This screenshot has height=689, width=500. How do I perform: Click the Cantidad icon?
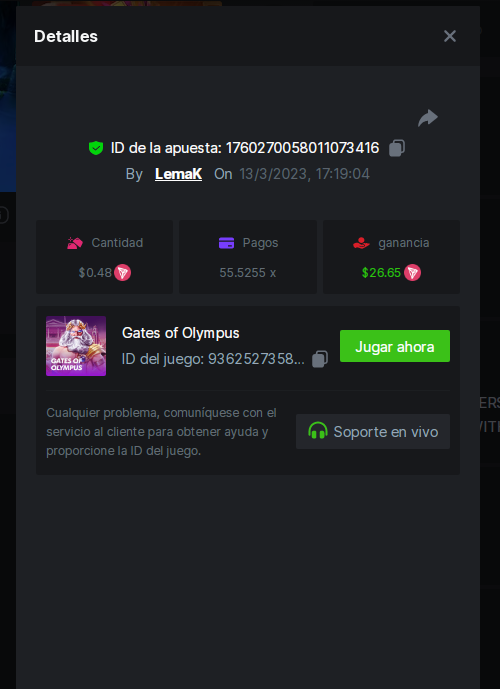tap(75, 243)
